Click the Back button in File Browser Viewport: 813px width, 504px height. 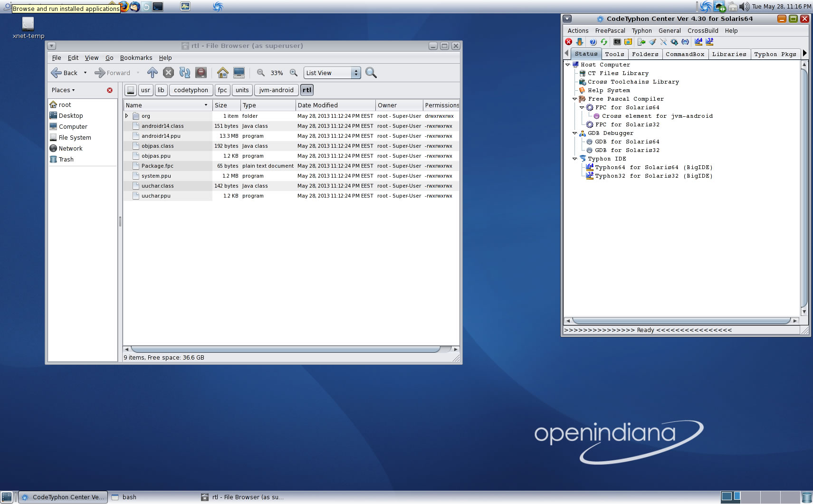click(65, 73)
